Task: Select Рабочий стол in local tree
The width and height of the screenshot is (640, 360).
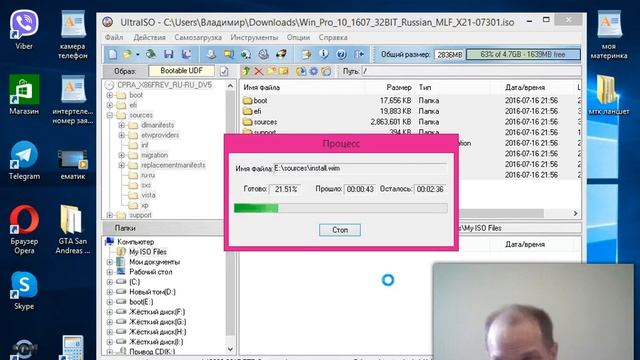Action: [x=151, y=272]
